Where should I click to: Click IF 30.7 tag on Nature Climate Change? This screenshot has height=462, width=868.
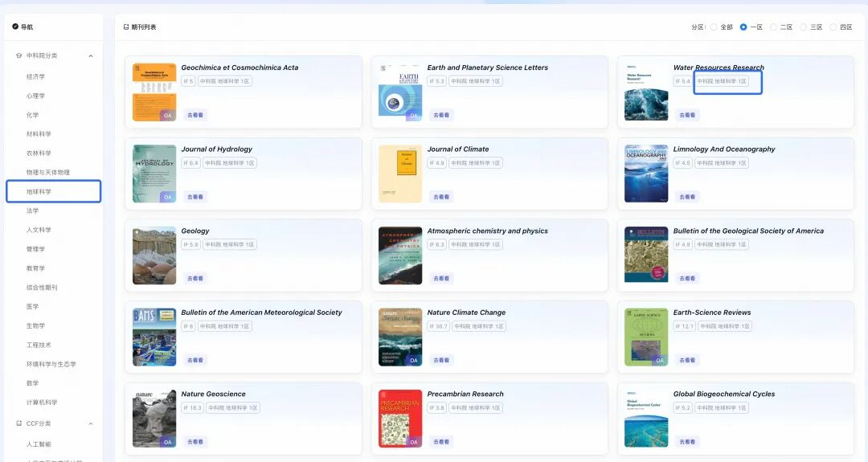[438, 326]
